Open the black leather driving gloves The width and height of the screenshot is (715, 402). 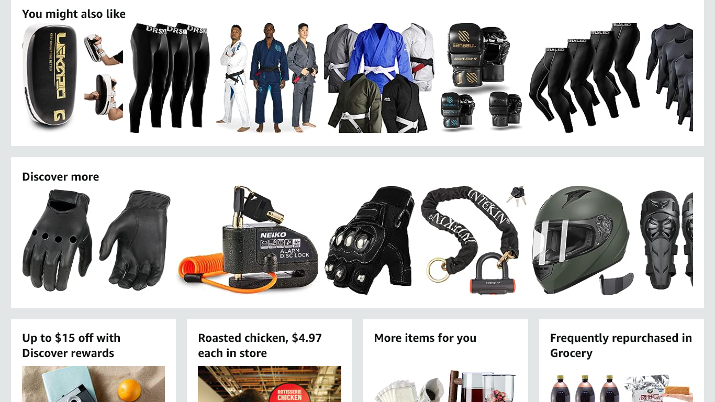(96, 241)
